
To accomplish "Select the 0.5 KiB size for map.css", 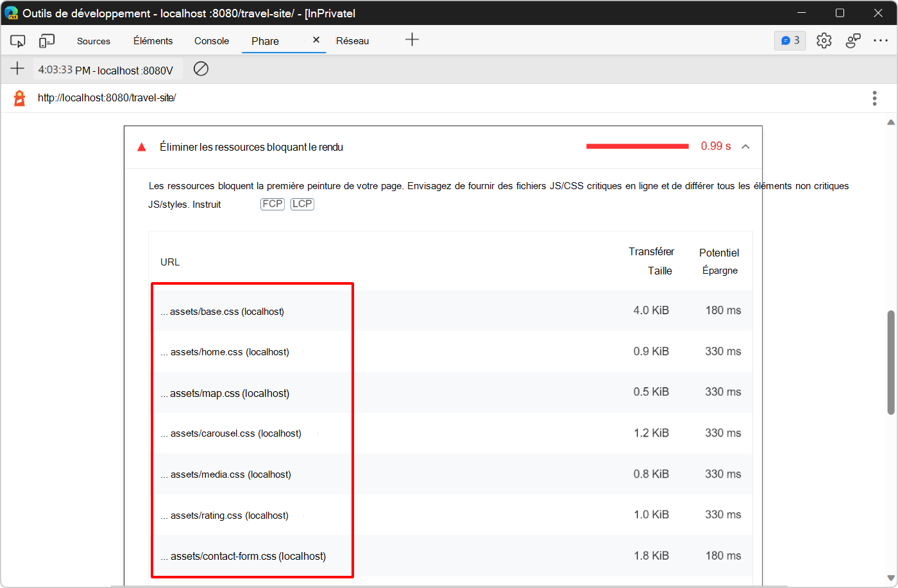I will point(651,392).
